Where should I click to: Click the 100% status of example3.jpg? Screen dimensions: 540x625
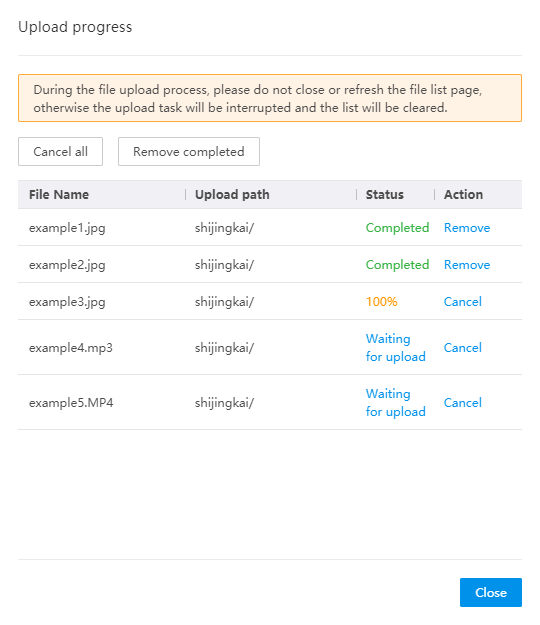coord(381,302)
